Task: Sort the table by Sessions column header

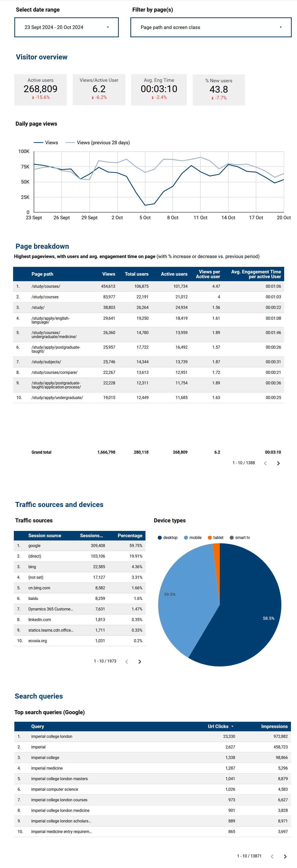Action: 91,535
